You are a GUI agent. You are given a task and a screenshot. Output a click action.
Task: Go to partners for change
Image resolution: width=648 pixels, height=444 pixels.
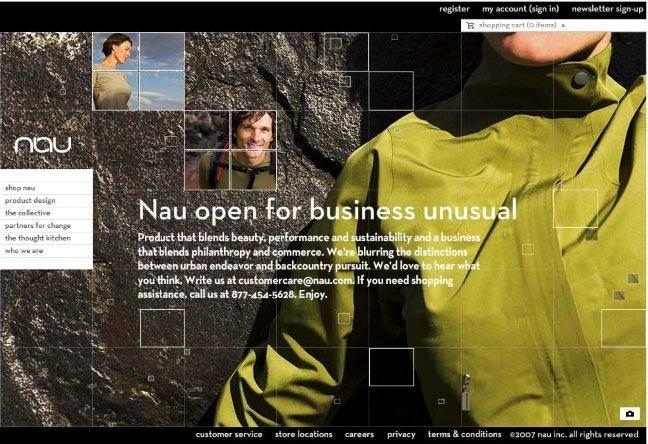click(x=46, y=226)
